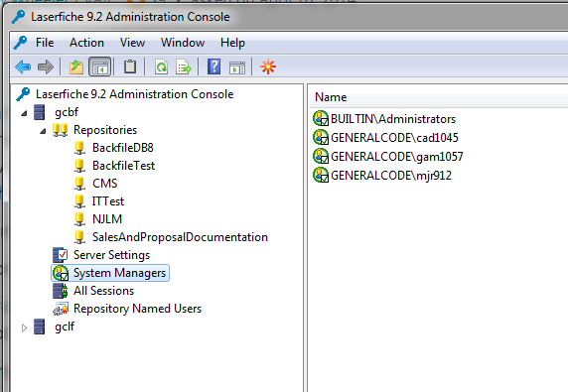Click the NJLM repository icon

tap(79, 219)
